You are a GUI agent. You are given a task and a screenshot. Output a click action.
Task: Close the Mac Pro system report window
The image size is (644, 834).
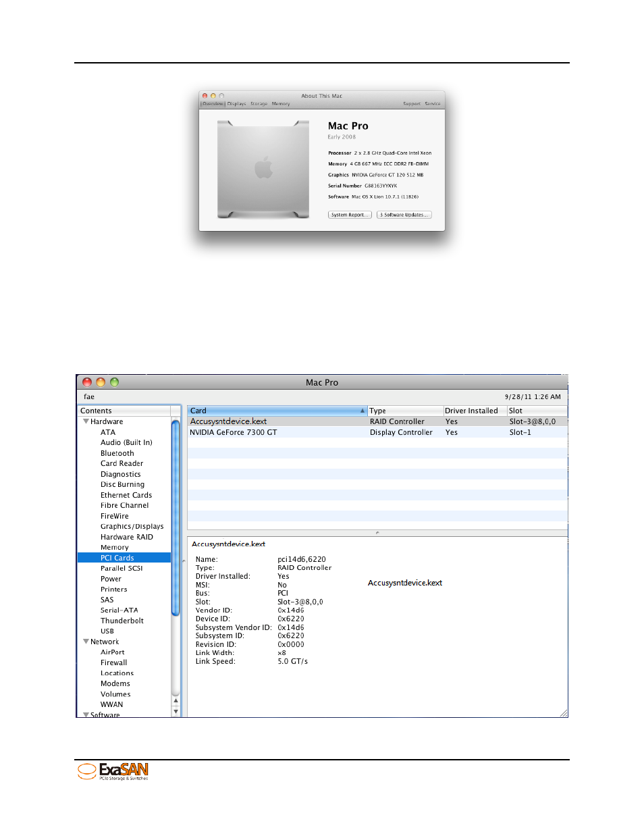[87, 382]
